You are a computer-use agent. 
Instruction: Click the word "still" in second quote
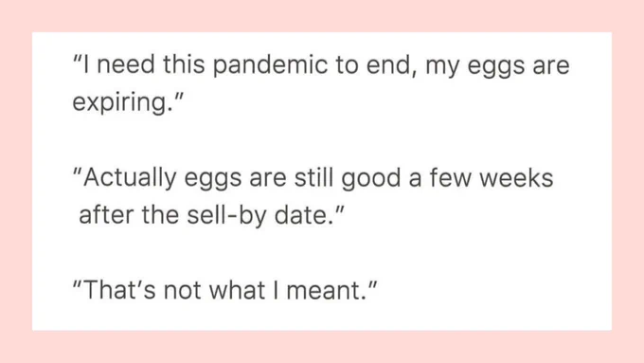pyautogui.click(x=313, y=178)
